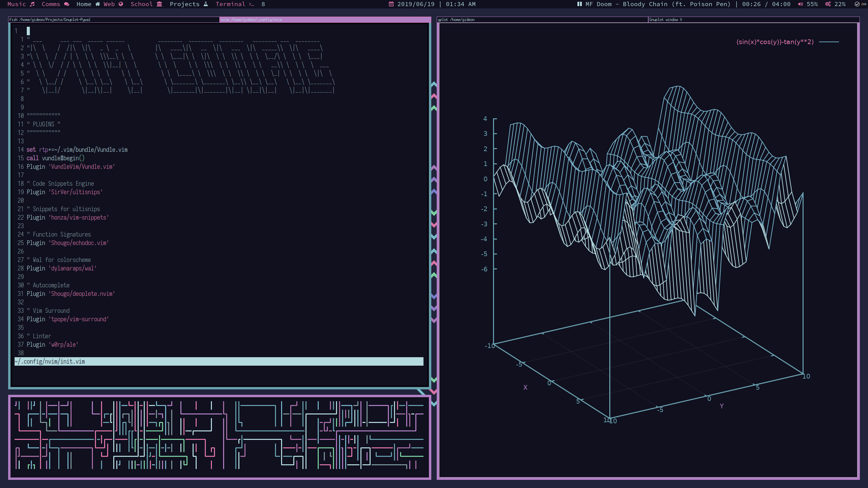The image size is (868, 488).
Task: Click the CPU usage gears icon
Action: coord(828,4)
